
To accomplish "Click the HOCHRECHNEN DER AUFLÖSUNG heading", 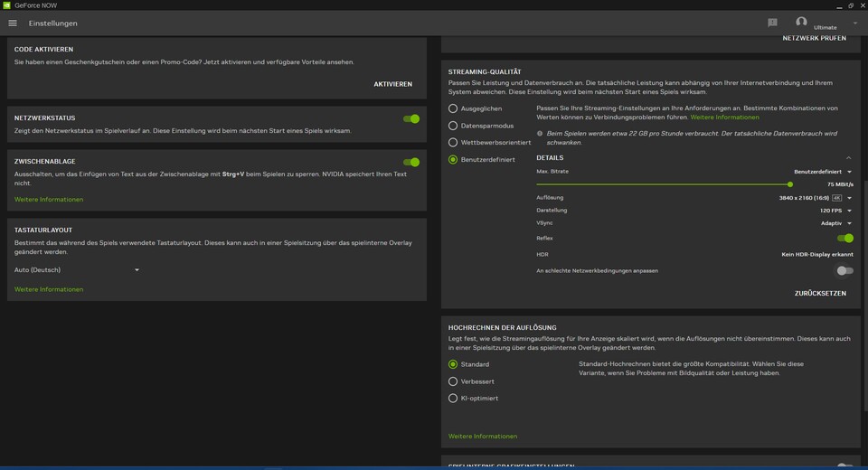I will (502, 328).
